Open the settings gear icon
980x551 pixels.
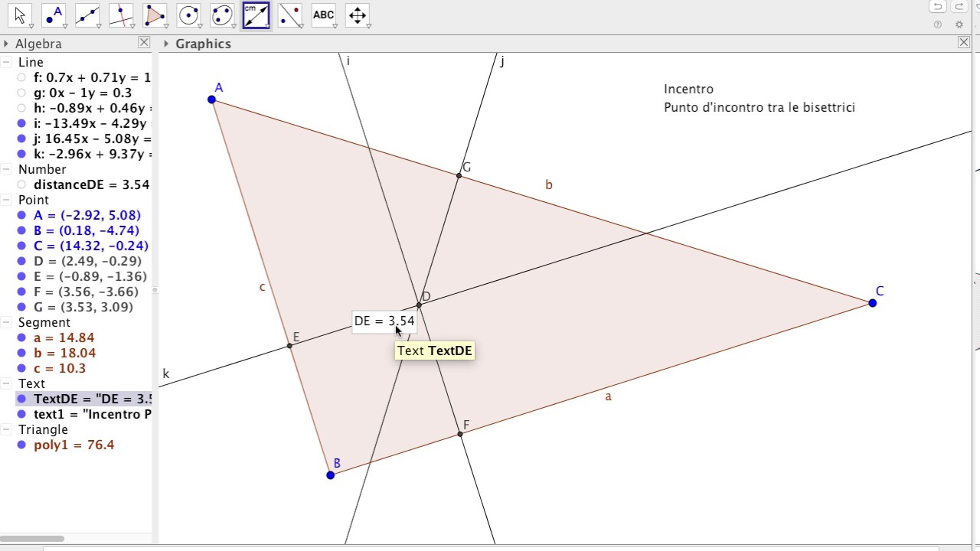click(959, 24)
